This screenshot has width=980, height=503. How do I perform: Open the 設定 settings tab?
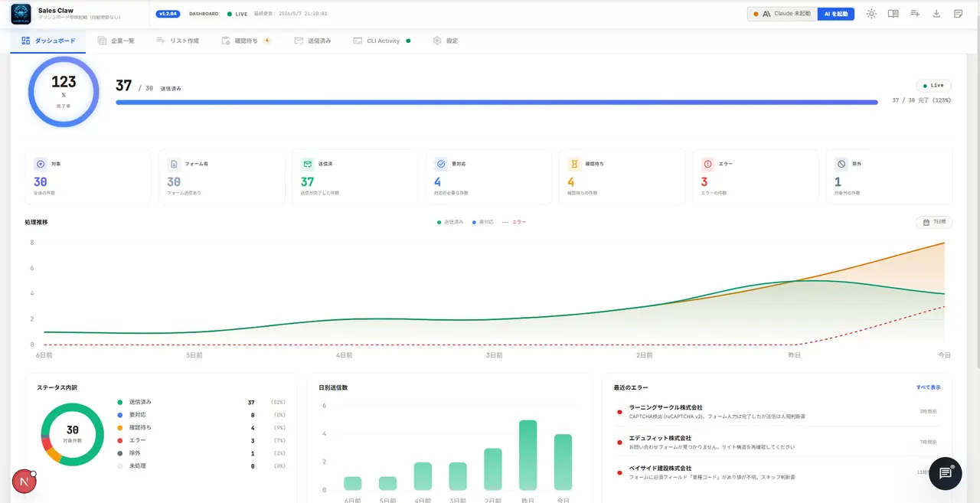[445, 41]
